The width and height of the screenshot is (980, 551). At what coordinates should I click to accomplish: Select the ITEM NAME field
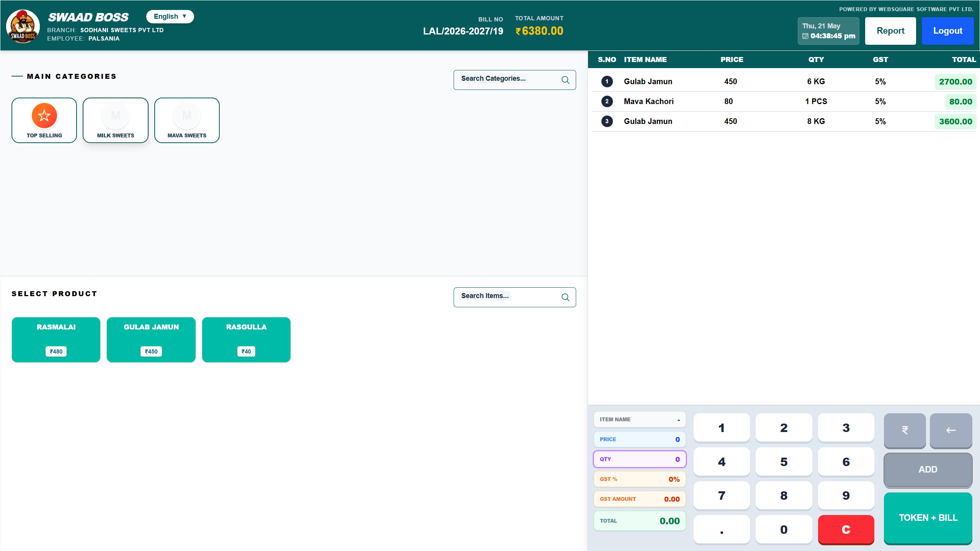[640, 419]
